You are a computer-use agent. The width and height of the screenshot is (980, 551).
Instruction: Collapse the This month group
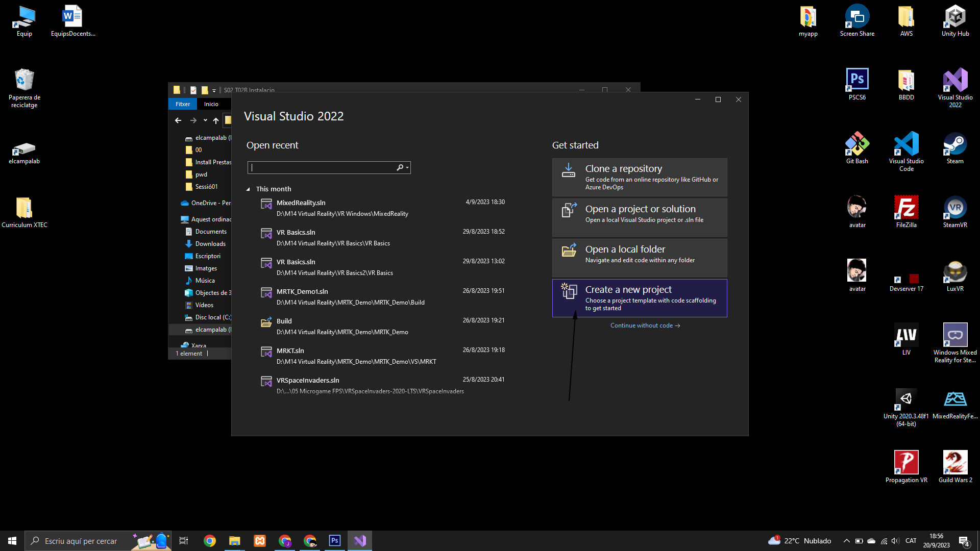pyautogui.click(x=249, y=189)
